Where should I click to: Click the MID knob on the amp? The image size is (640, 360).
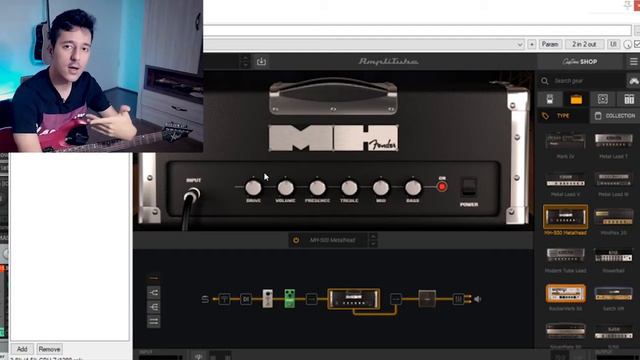point(381,188)
